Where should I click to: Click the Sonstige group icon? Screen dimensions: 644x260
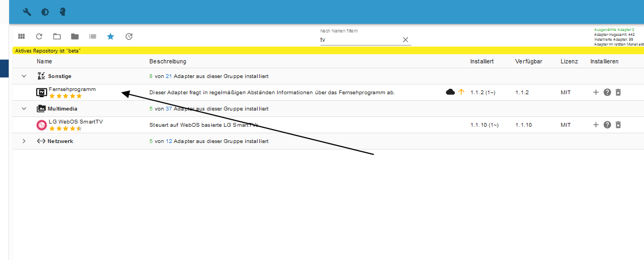41,76
